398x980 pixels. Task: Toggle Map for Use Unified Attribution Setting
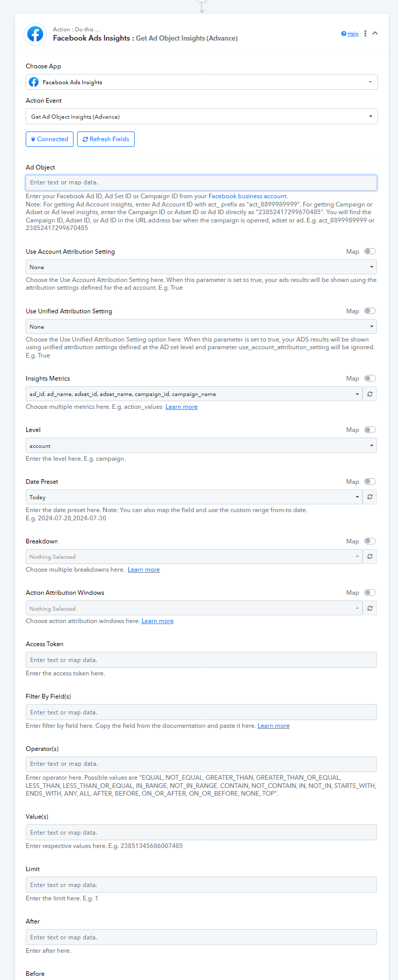click(x=370, y=311)
